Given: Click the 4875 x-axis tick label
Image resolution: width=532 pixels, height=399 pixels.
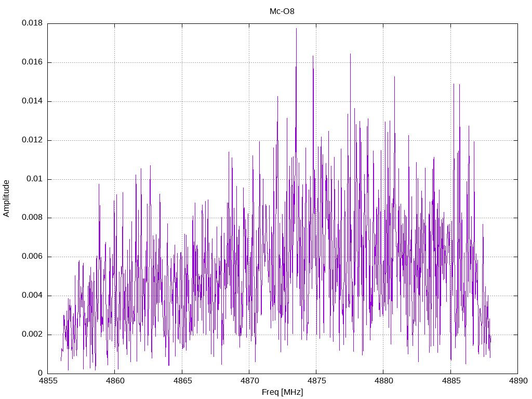Looking at the screenshot, I should point(316,381).
